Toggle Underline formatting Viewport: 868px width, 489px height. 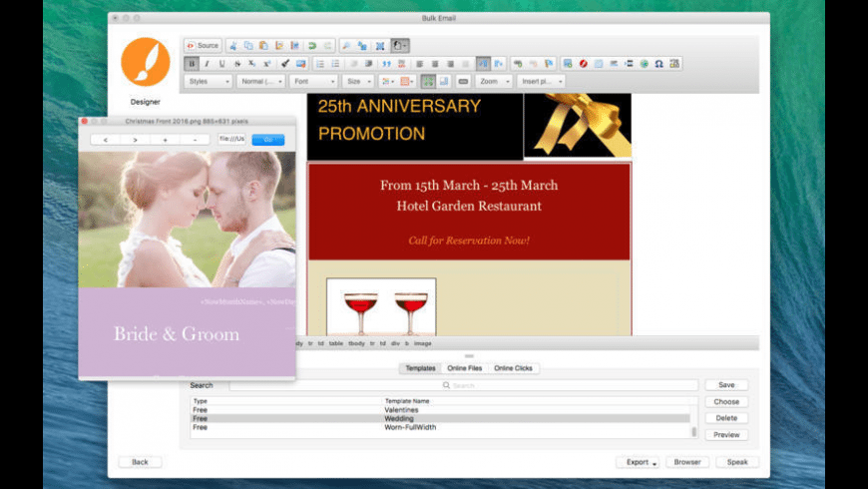[221, 64]
